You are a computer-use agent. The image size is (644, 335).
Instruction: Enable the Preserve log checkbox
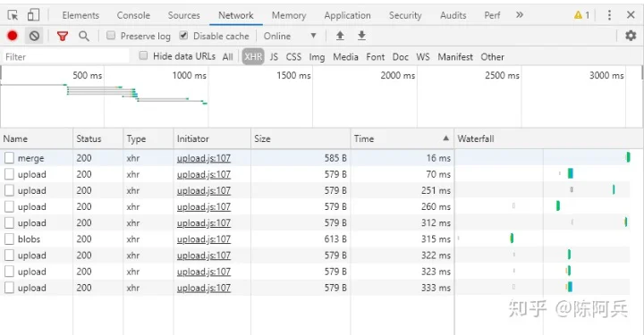[111, 35]
